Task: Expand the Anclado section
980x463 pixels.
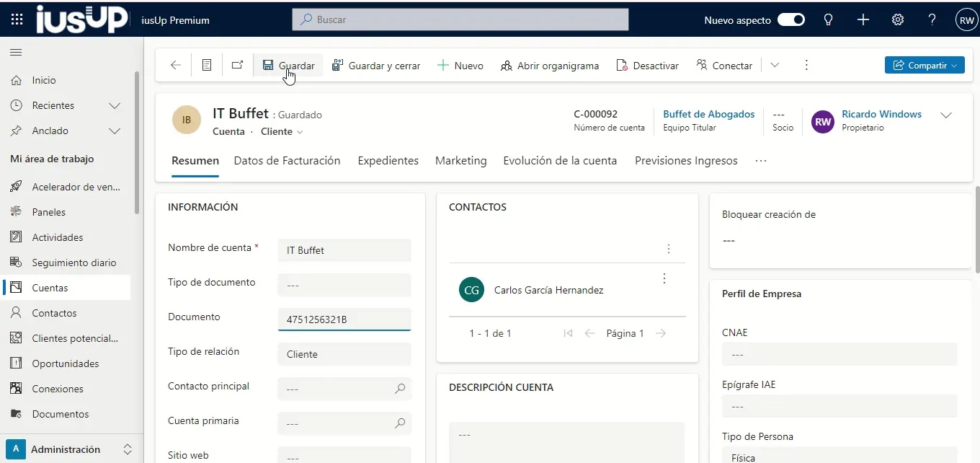Action: 114,131
